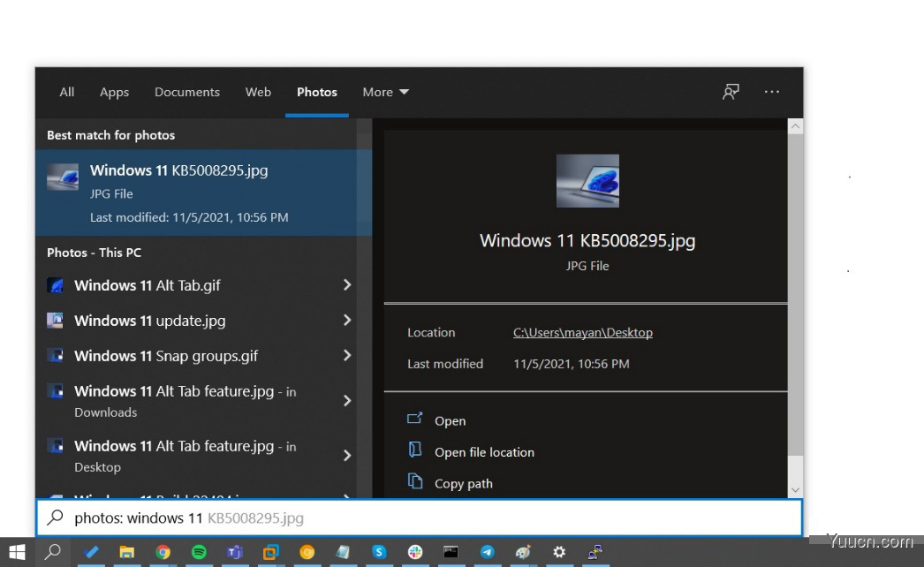
Task: Open Telegram from the taskbar
Action: pos(487,552)
